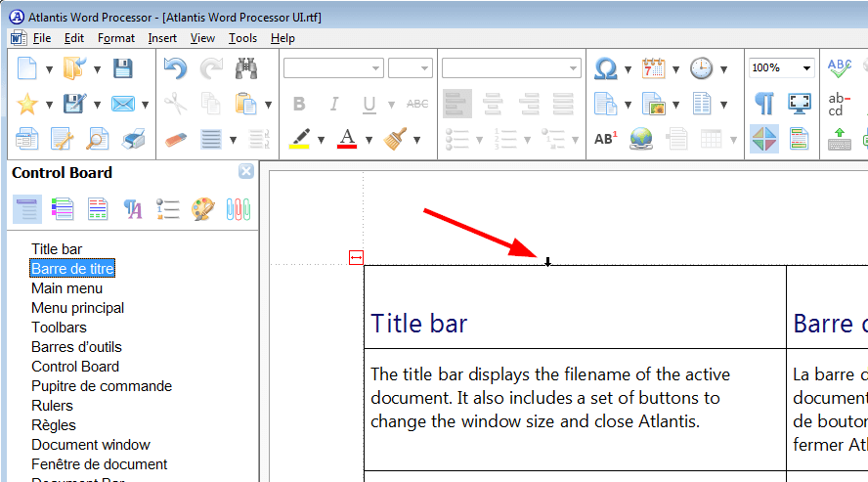Open the paragraph style combo box
The width and height of the screenshot is (868, 482).
pos(511,68)
